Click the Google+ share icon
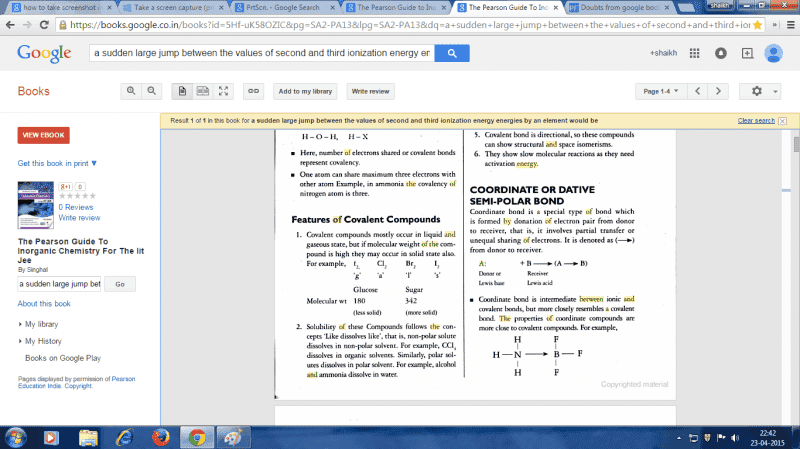Screen dimensions: 800x449 747,53
